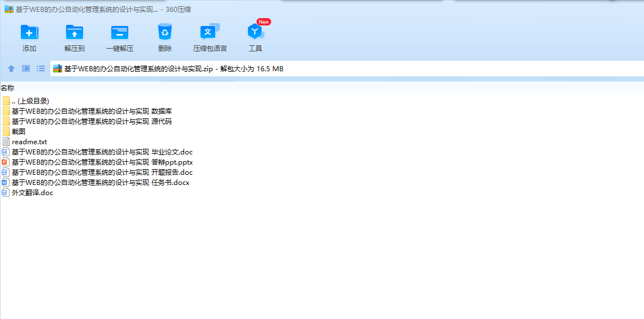Click the archive path address field
644x319 pixels.
[x=347, y=68]
